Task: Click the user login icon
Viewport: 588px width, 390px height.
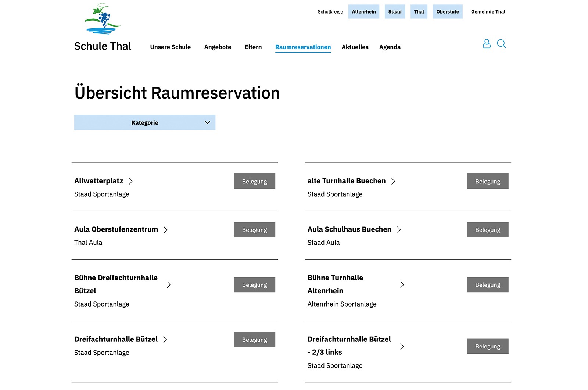Action: click(487, 44)
